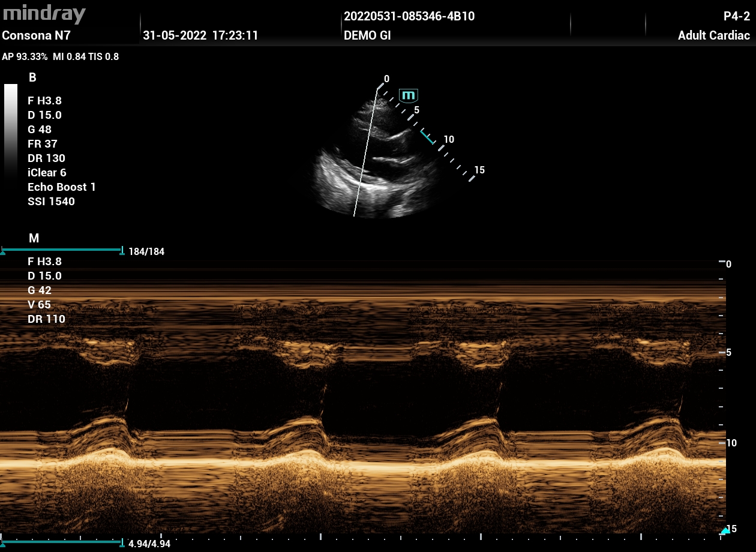Select the M mode label
This screenshot has height=552, width=756.
pyautogui.click(x=34, y=238)
